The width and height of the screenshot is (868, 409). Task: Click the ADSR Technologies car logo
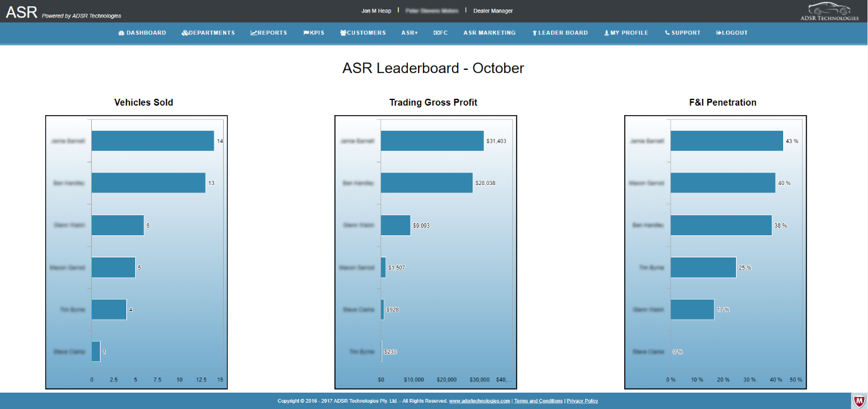tap(833, 11)
